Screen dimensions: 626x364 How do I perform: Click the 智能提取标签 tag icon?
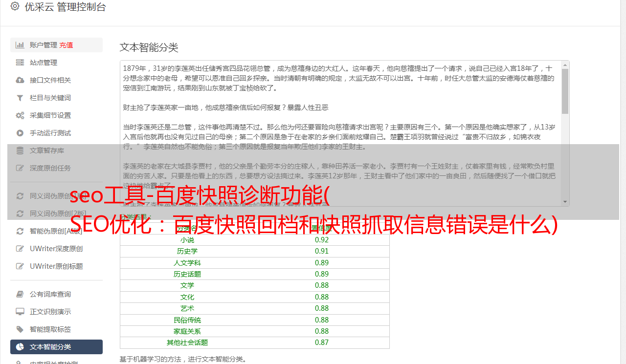pos(20,329)
